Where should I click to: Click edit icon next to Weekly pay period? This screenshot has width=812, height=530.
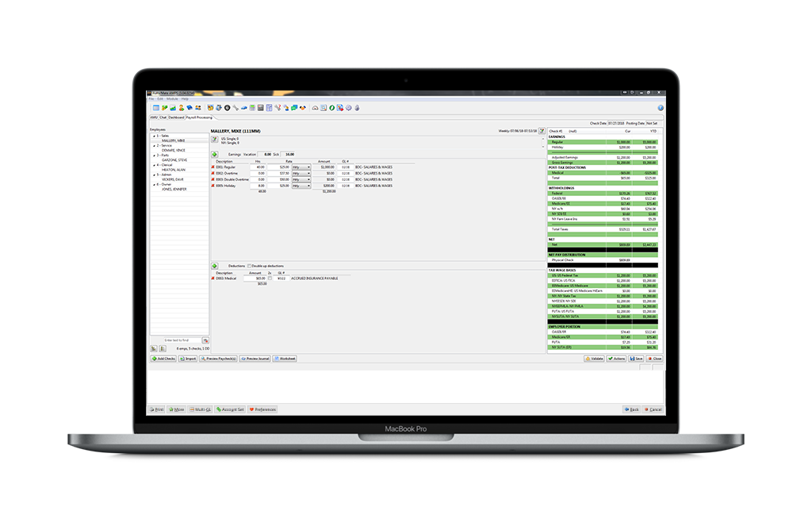(542, 131)
